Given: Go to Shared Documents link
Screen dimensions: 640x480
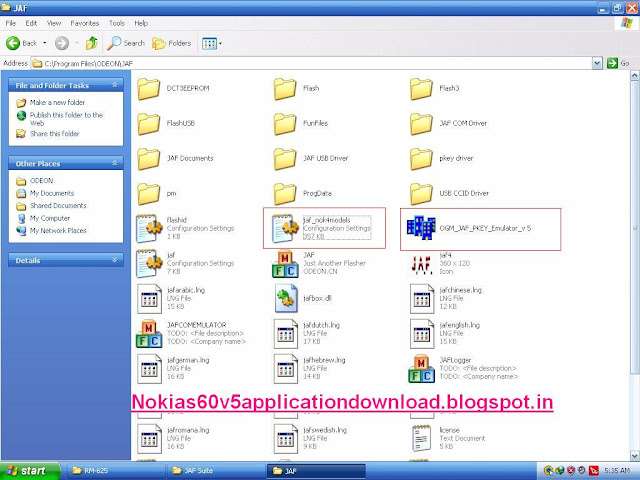Looking at the screenshot, I should click(58, 205).
